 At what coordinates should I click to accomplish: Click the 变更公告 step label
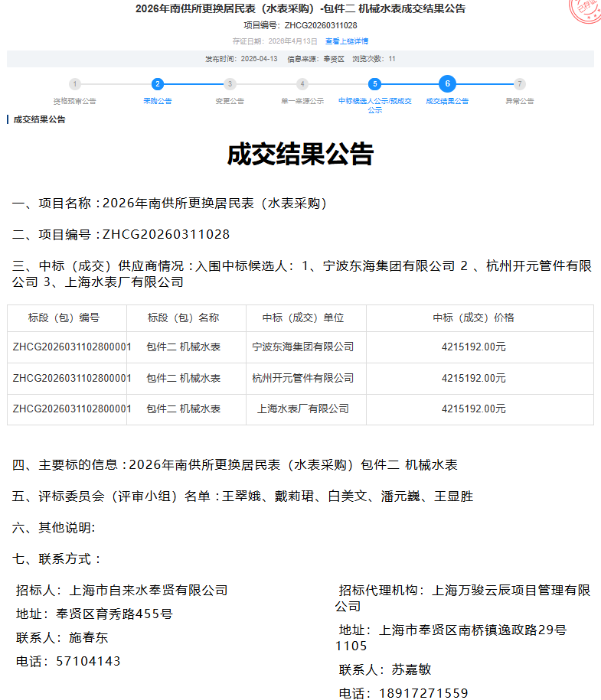pos(230,101)
